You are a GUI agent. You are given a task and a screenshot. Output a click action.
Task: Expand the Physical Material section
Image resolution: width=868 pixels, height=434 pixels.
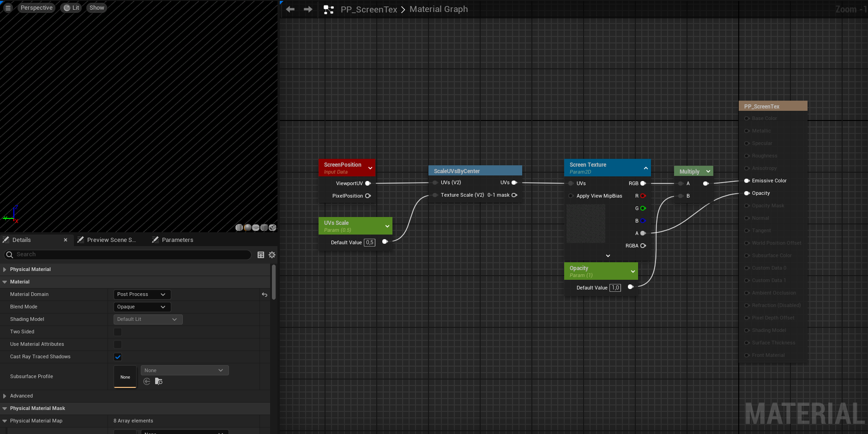pyautogui.click(x=5, y=269)
